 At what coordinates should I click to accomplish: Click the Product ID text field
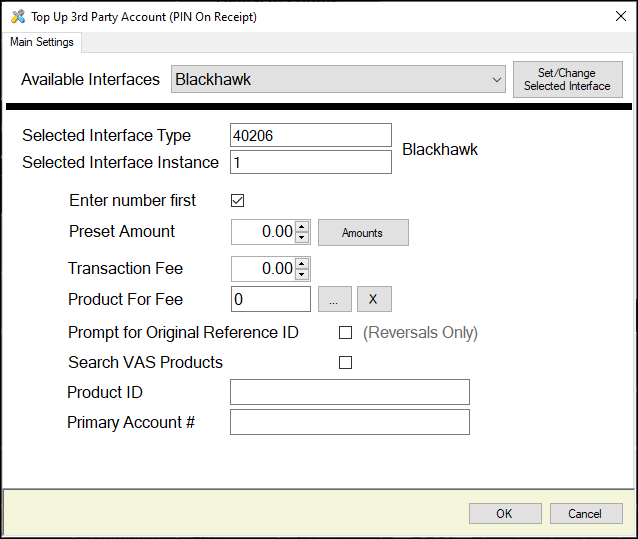(349, 392)
